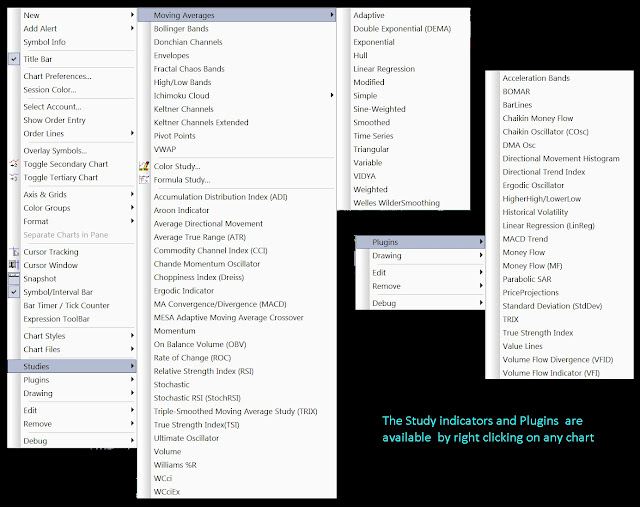Choose VIDYA moving average
The height and width of the screenshot is (507, 640).
tap(364, 176)
